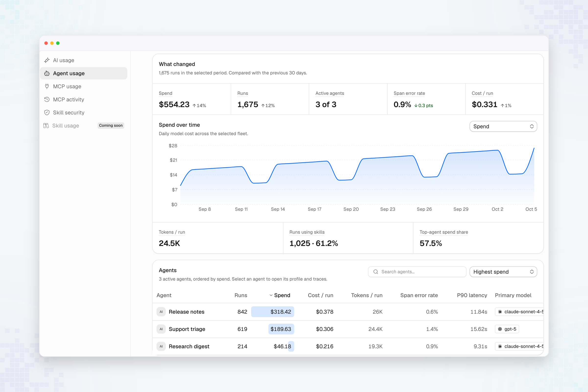Click the search magnifier icon in agents search

[376, 272]
